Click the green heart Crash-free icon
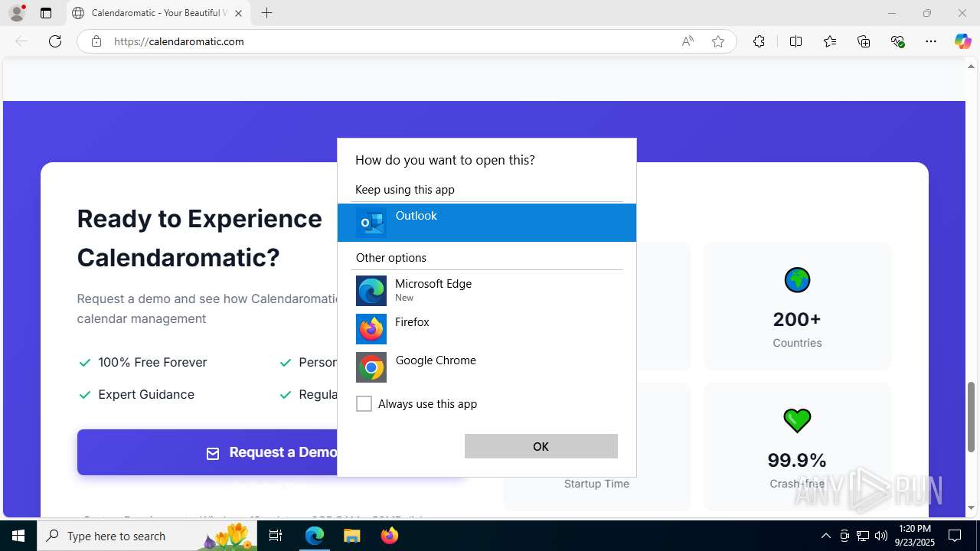Screen dimensions: 980x551 click(797, 420)
